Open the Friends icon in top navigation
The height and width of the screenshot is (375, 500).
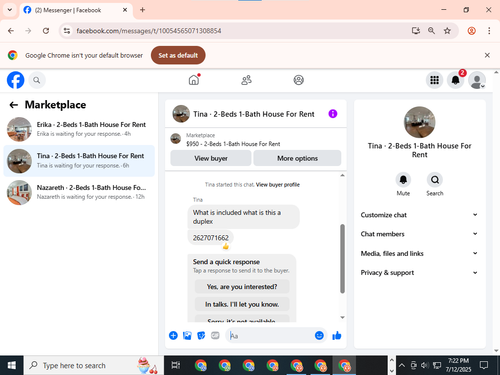pyautogui.click(x=246, y=80)
